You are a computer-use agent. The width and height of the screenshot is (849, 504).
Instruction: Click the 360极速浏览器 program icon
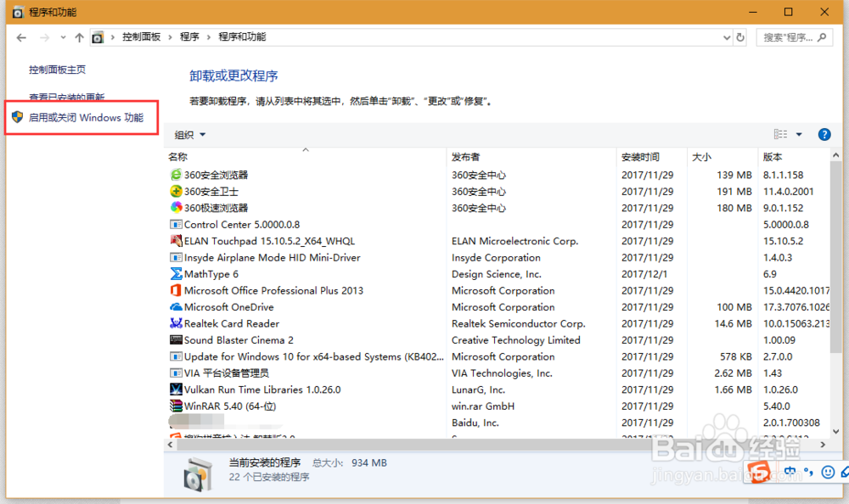pyautogui.click(x=176, y=207)
